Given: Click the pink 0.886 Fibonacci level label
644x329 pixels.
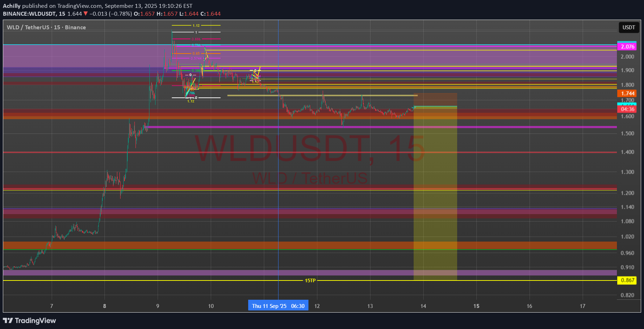Looking at the screenshot, I should (x=196, y=39).
